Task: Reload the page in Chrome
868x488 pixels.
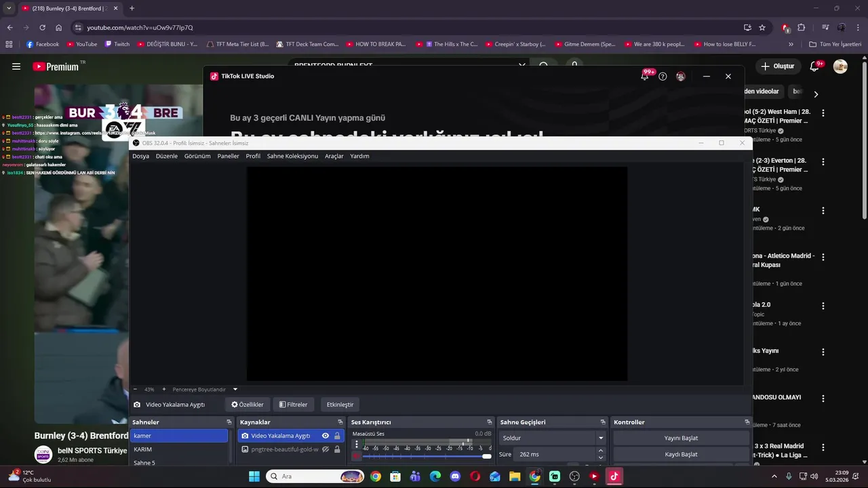Action: click(42, 28)
